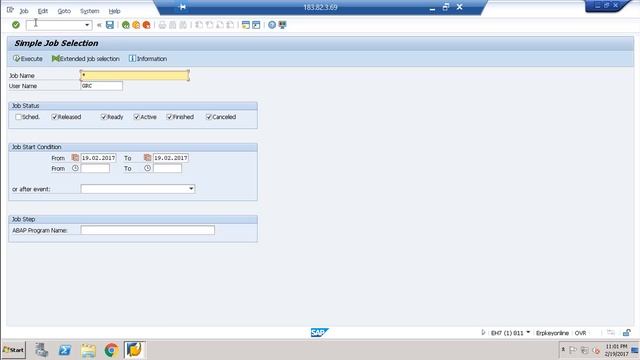Uncheck the Finished checkbox
This screenshot has width=640, height=360.
[x=169, y=117]
